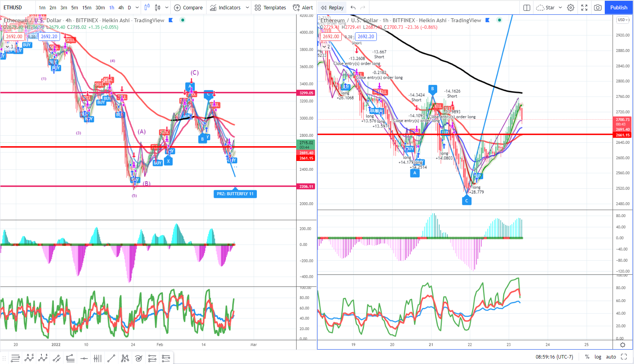634x364 pixels.
Task: Click the 2692.00 sell price button on 1h chart
Action: 331,36
